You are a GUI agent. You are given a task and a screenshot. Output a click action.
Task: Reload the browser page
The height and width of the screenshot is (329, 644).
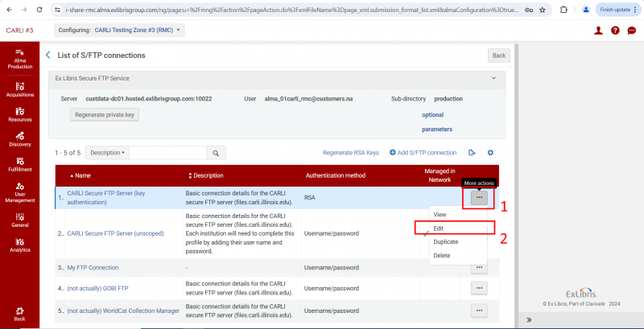click(x=39, y=10)
